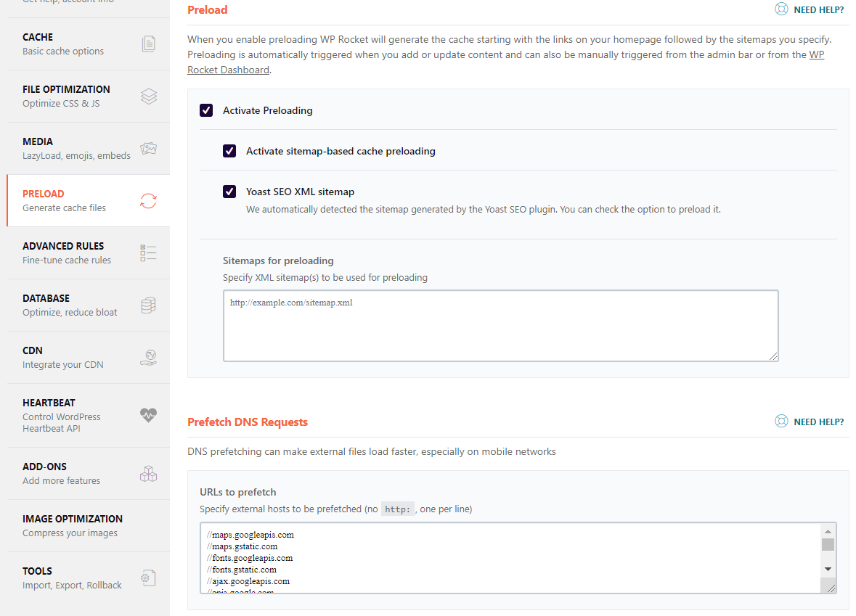856x616 pixels.
Task: Click the sitemap textarea resize grip
Action: (774, 357)
